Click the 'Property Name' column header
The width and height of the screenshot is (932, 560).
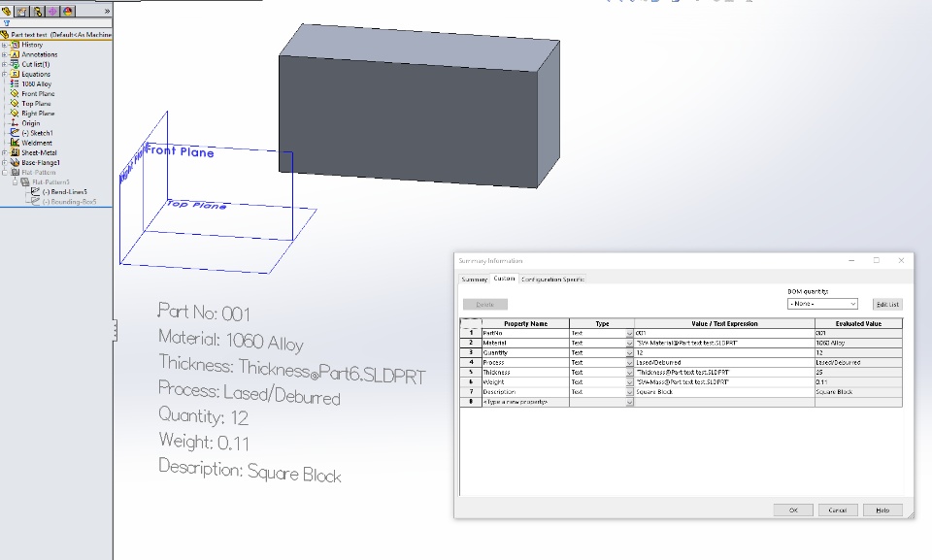(525, 324)
